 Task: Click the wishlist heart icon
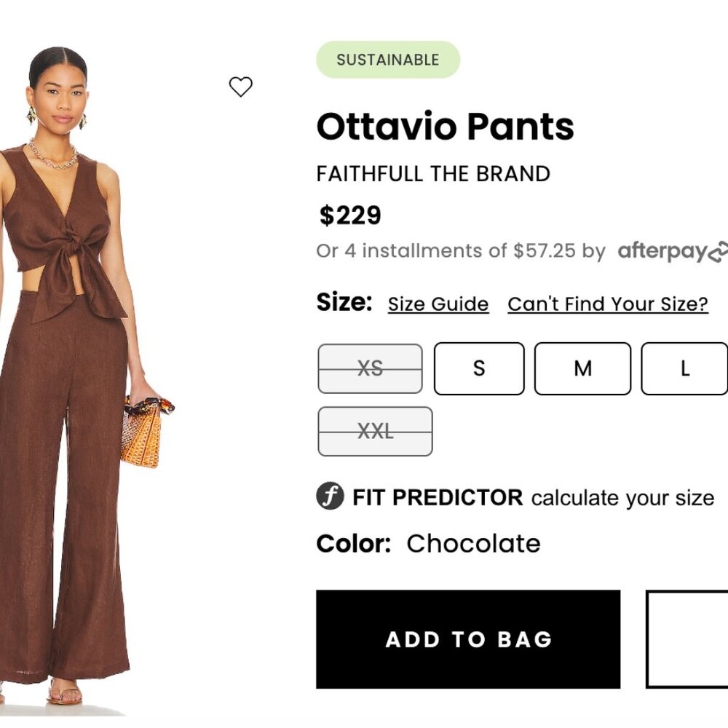240,87
